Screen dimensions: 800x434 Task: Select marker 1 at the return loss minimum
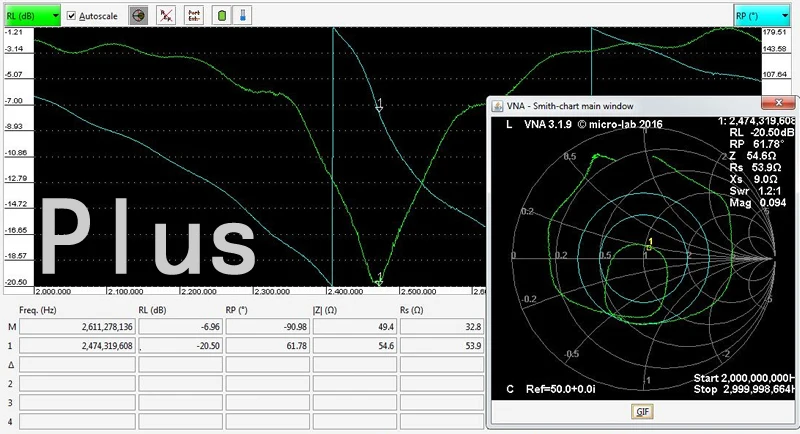[379, 278]
